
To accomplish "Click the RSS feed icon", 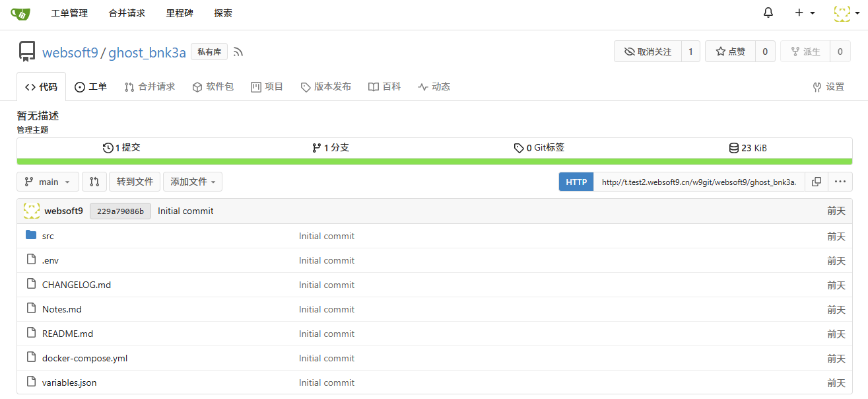I will coord(238,52).
